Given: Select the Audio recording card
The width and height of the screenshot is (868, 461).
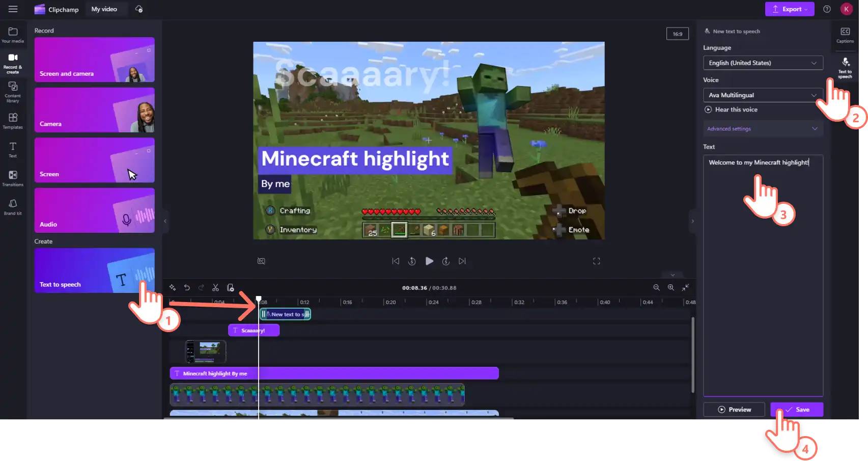Looking at the screenshot, I should tap(94, 210).
